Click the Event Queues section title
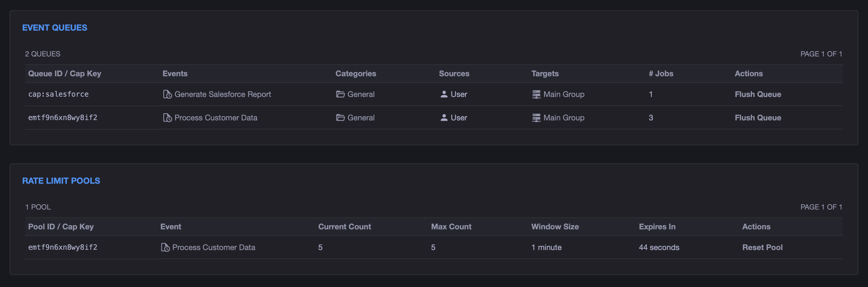868x287 pixels. point(55,28)
